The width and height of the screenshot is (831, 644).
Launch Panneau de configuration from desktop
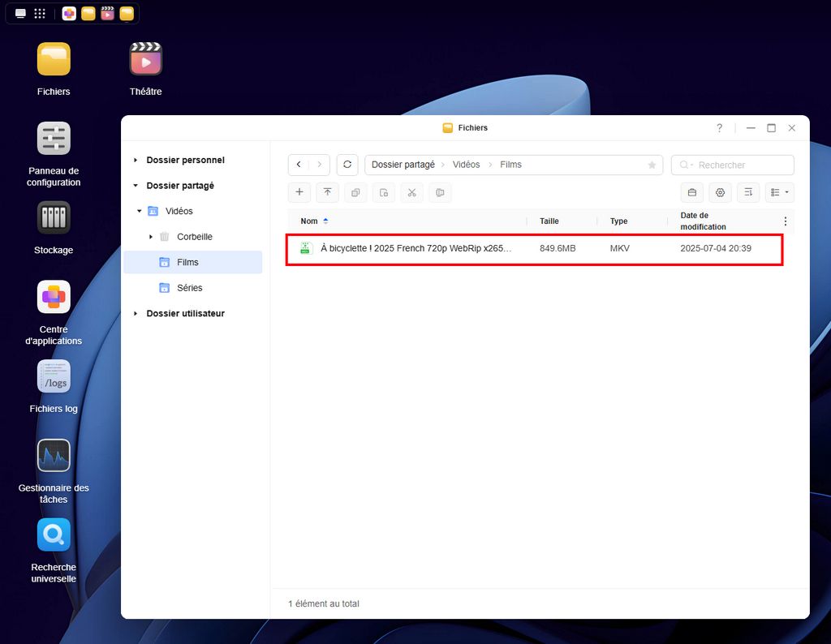pyautogui.click(x=54, y=140)
